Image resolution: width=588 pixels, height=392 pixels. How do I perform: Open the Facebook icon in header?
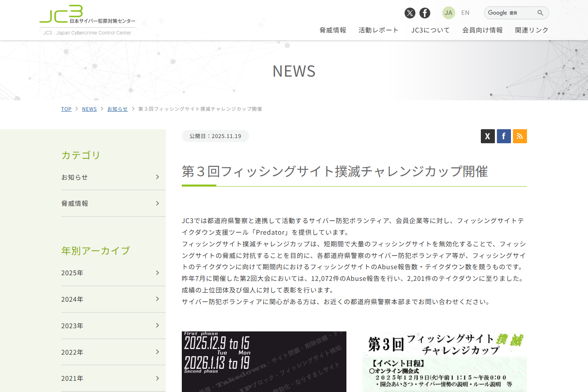(425, 13)
